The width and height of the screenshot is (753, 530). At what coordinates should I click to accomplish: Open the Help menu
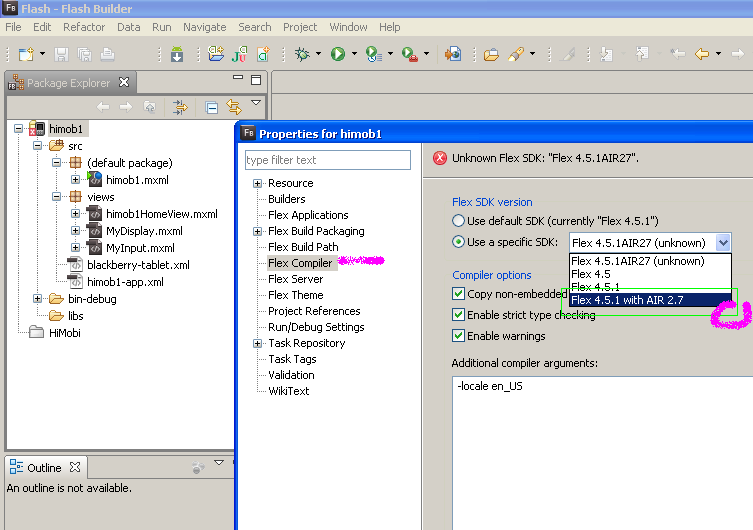[389, 27]
